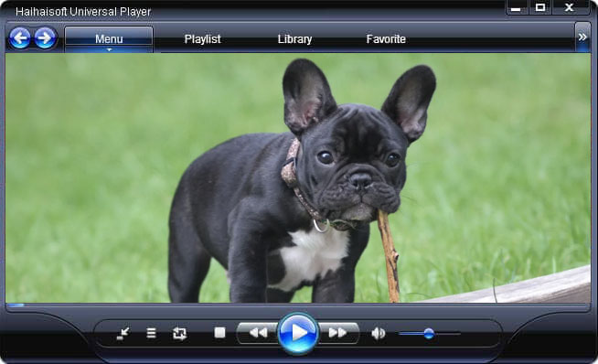Viewport: 598px width, 364px height.
Task: Switch to the Playlist tab
Action: 202,39
